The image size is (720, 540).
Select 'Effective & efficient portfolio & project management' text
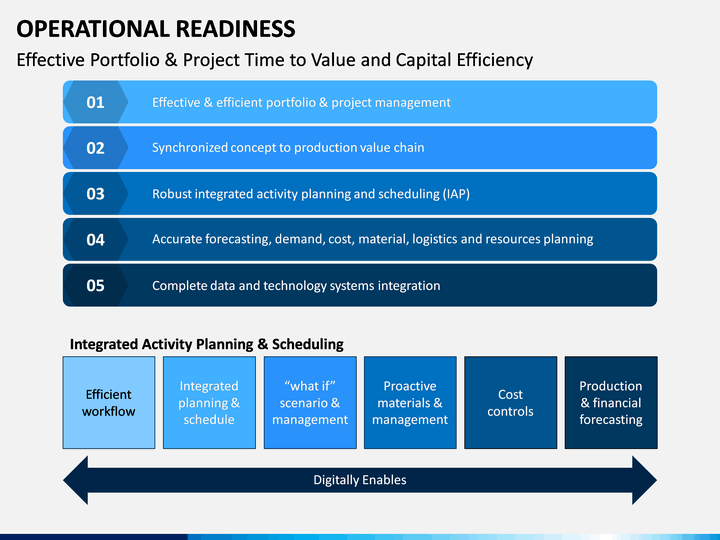click(x=301, y=102)
